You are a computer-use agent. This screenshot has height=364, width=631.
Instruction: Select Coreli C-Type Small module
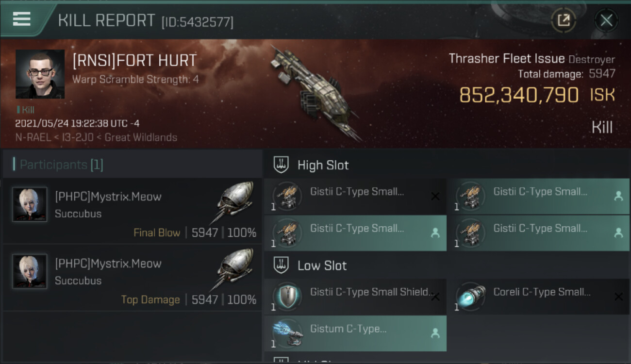tap(538, 296)
